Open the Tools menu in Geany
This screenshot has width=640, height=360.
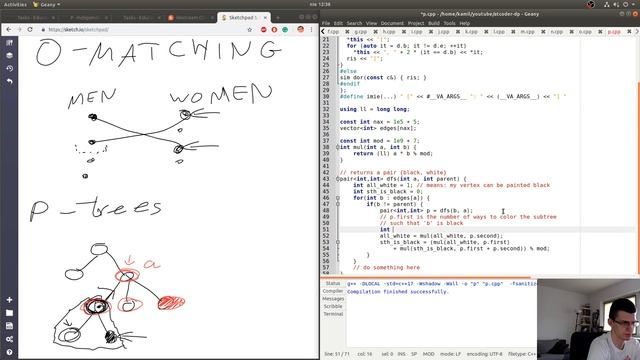tap(449, 23)
